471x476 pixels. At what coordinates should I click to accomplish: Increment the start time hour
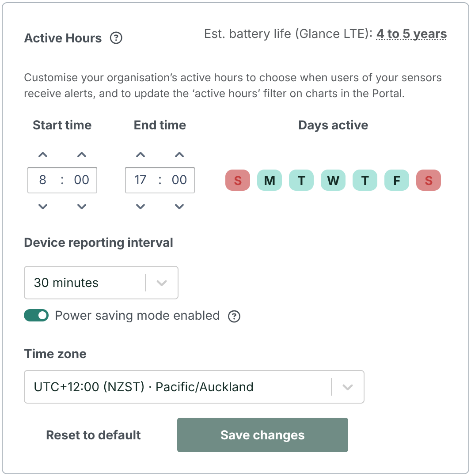pyautogui.click(x=43, y=155)
